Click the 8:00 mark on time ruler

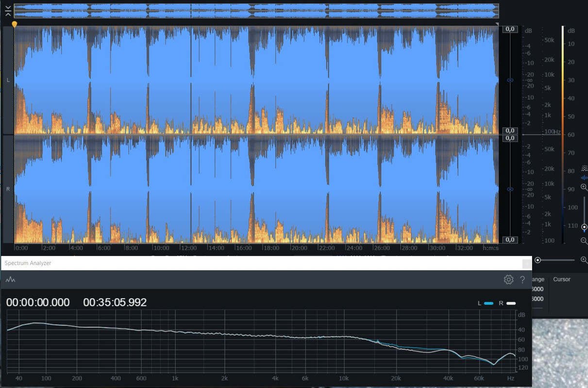click(132, 248)
